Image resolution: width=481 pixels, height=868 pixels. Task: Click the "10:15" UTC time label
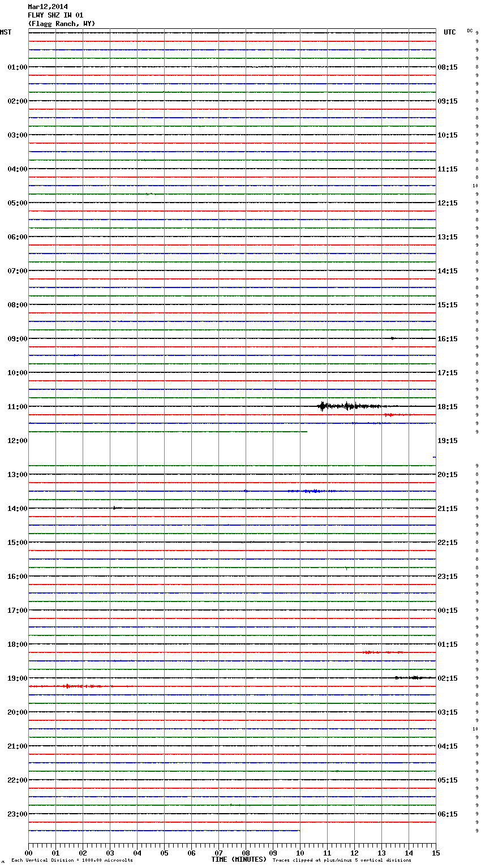point(448,135)
